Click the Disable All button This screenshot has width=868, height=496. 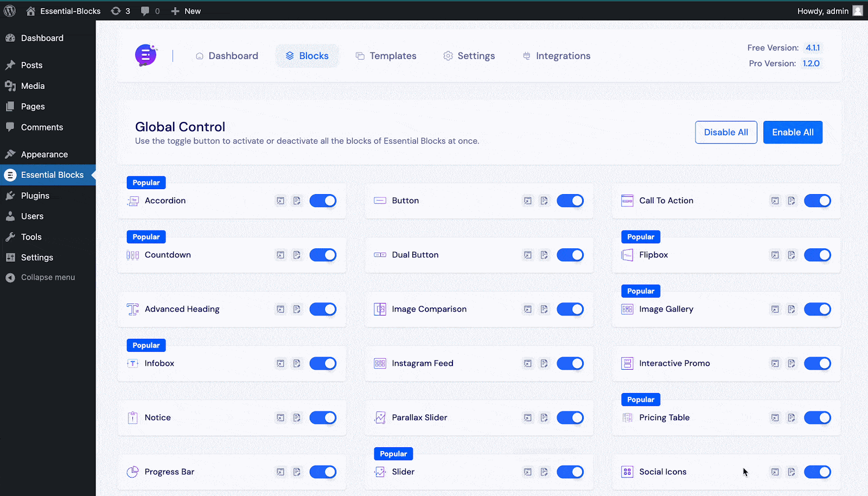726,132
